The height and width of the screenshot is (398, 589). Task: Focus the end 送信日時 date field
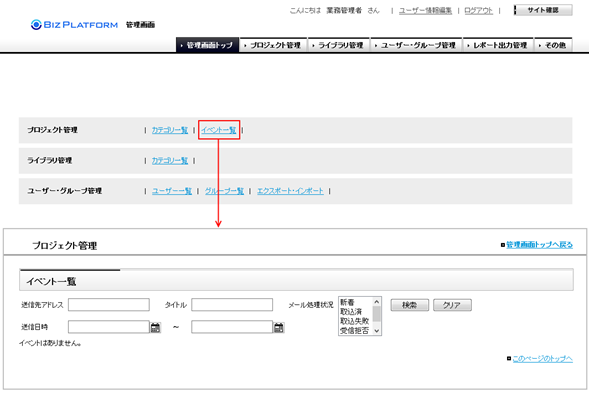[x=232, y=327]
